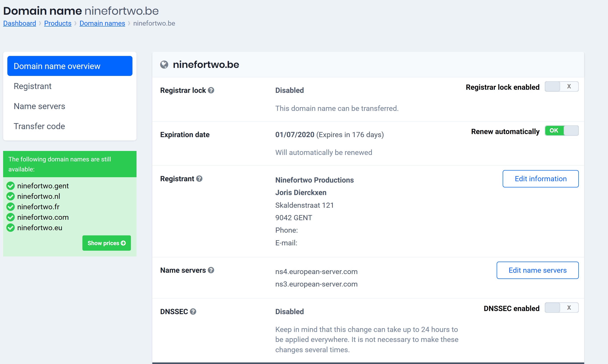The width and height of the screenshot is (608, 364).
Task: Click the ns4.european-server.com name server
Action: 316,272
